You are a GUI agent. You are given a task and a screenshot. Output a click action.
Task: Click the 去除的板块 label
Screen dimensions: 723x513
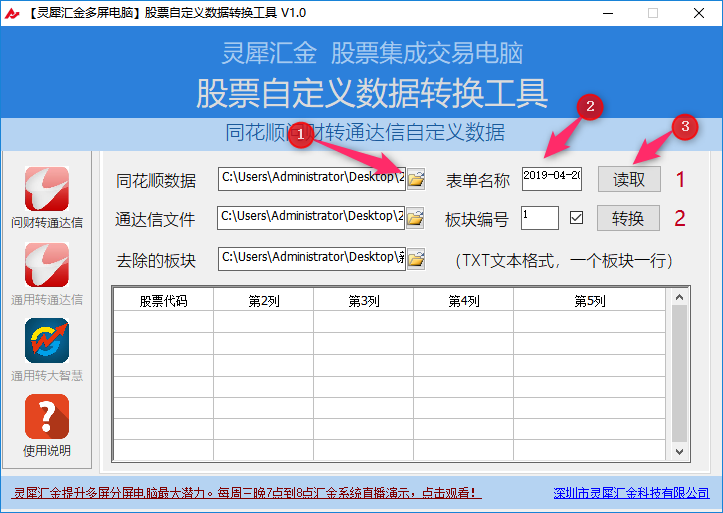[156, 261]
